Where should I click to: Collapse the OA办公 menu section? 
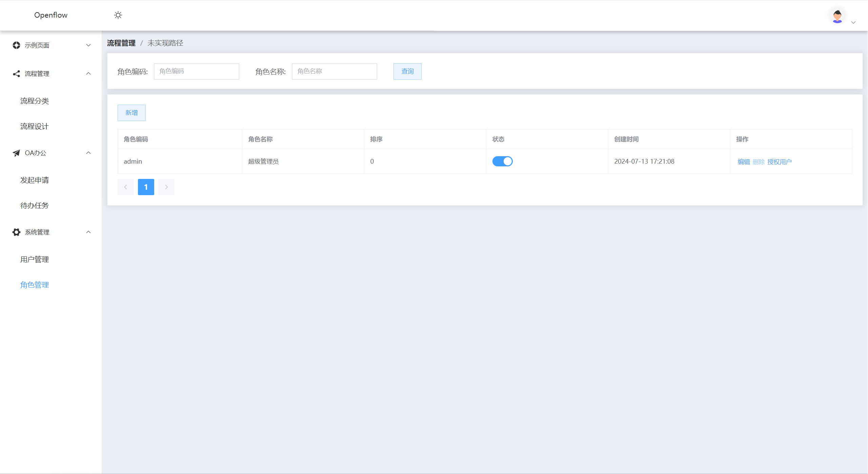88,153
